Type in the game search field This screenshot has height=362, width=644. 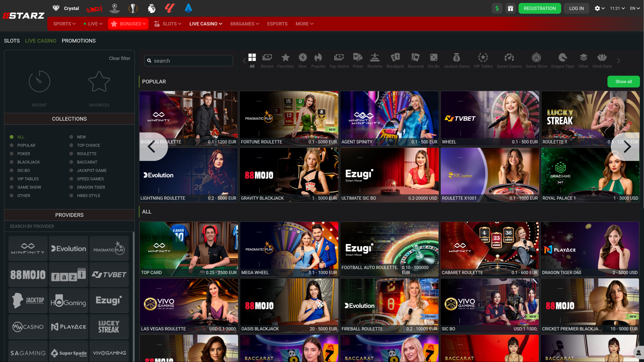pyautogui.click(x=188, y=61)
